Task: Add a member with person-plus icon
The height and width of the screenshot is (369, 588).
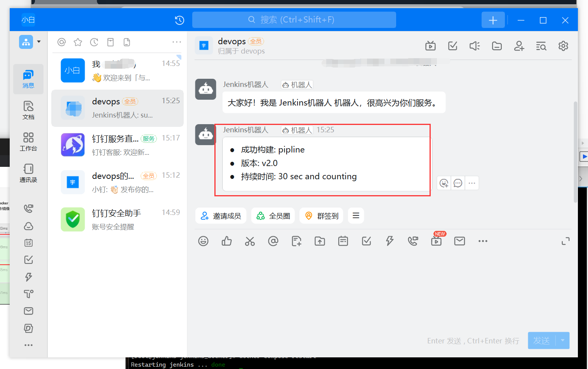Action: point(519,46)
